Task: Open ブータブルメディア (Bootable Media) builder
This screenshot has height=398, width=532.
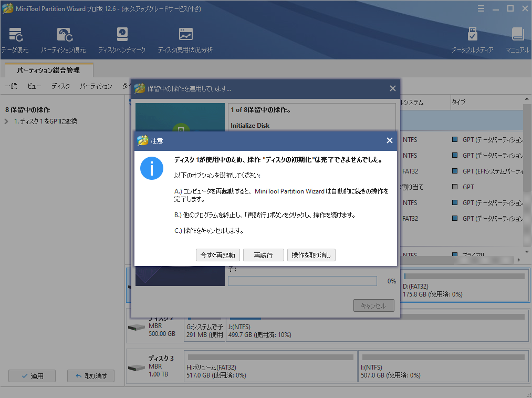Action: coord(472,40)
